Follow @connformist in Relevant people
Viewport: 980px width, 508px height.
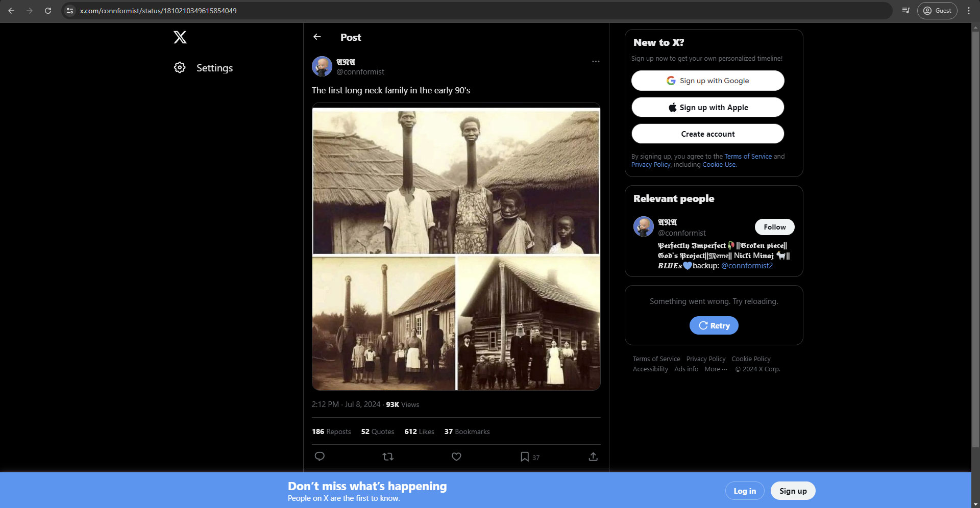[x=774, y=227]
